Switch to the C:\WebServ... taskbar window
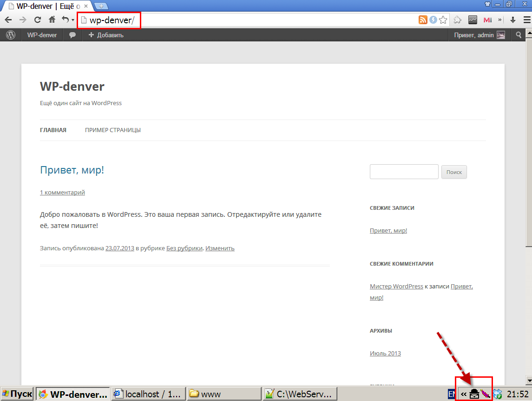The height and width of the screenshot is (401, 532). click(300, 394)
